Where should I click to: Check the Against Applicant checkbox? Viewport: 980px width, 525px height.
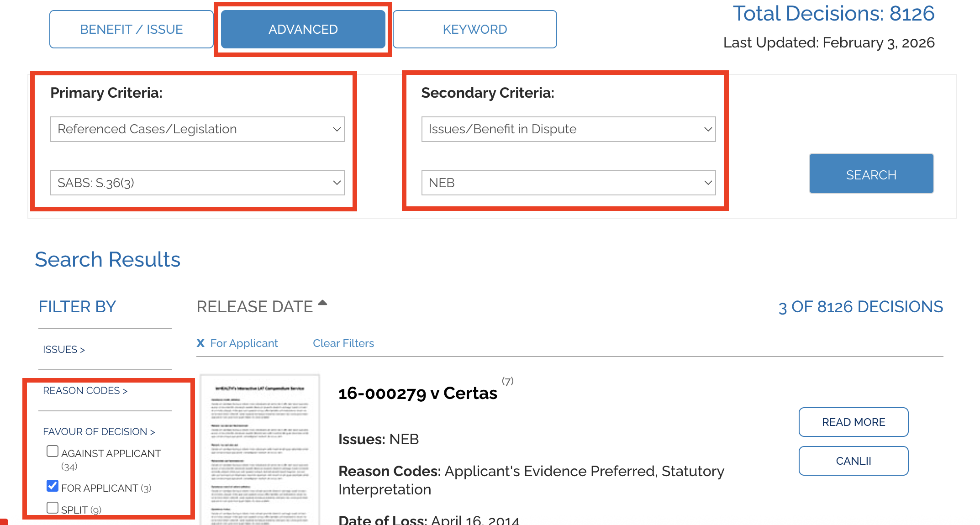[53, 451]
